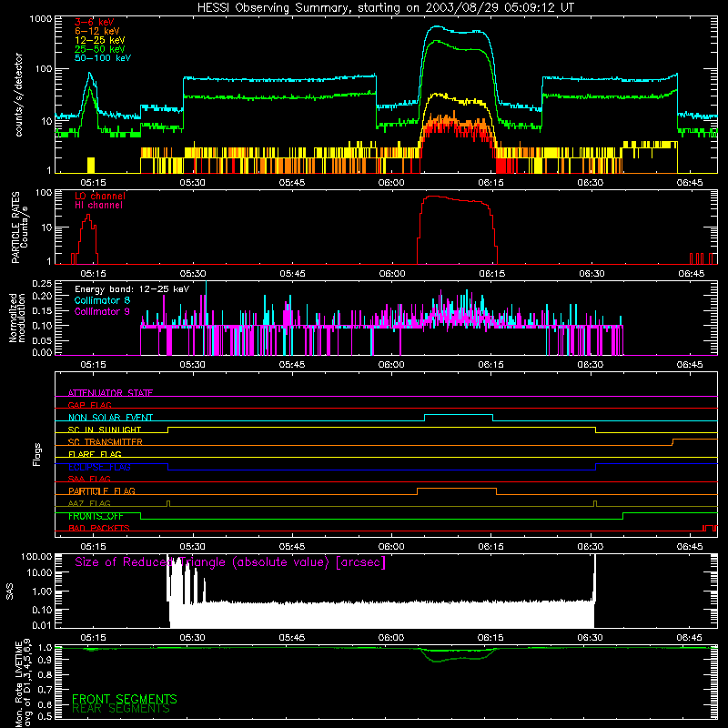Select the Collimator 8 legend label
This screenshot has height=728, width=728.
point(102,300)
